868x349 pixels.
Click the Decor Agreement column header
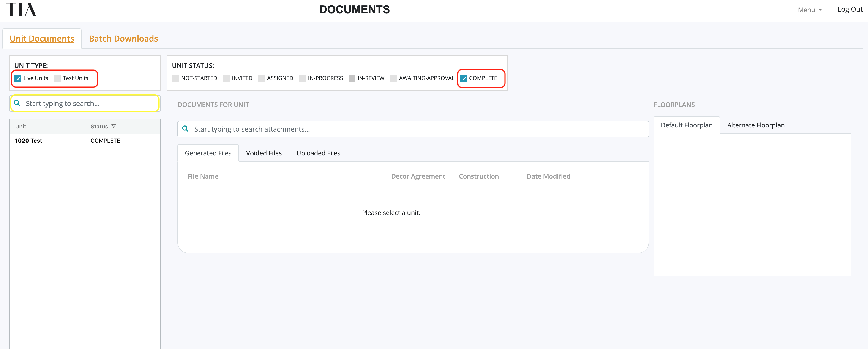tap(418, 176)
